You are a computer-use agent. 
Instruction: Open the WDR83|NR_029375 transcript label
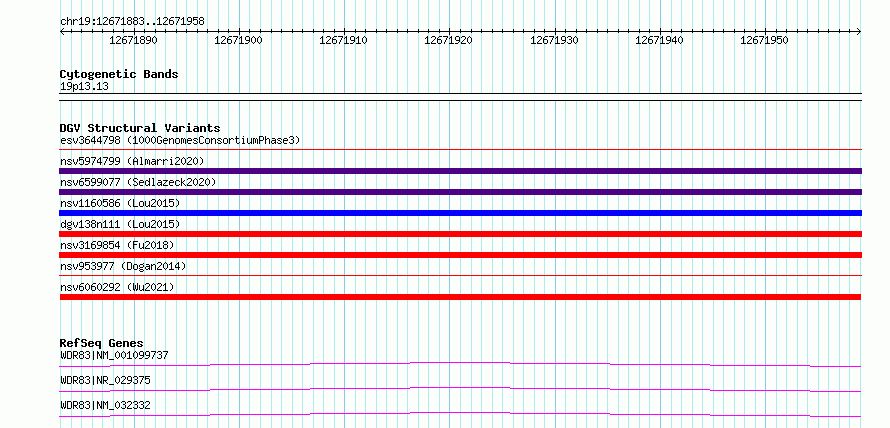(x=105, y=380)
